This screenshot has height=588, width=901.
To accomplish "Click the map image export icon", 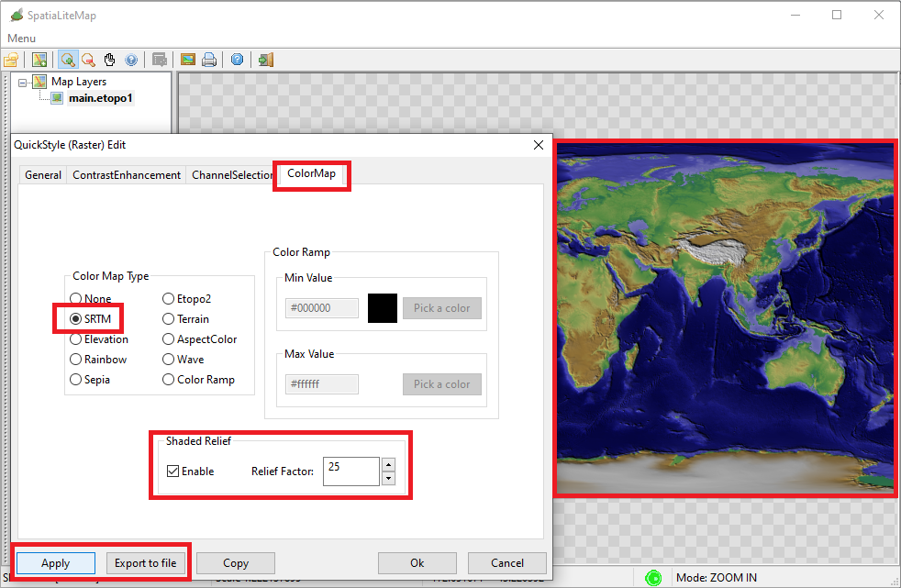I will coord(188,60).
